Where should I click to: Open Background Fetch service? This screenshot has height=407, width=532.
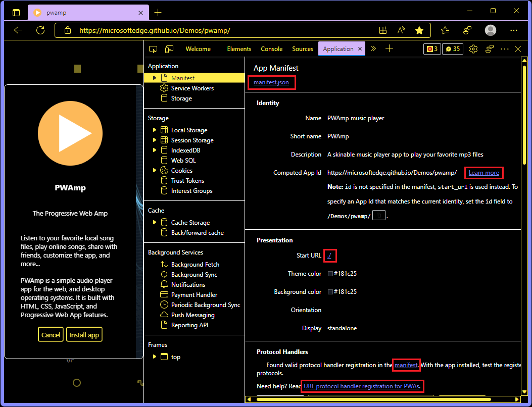point(195,265)
